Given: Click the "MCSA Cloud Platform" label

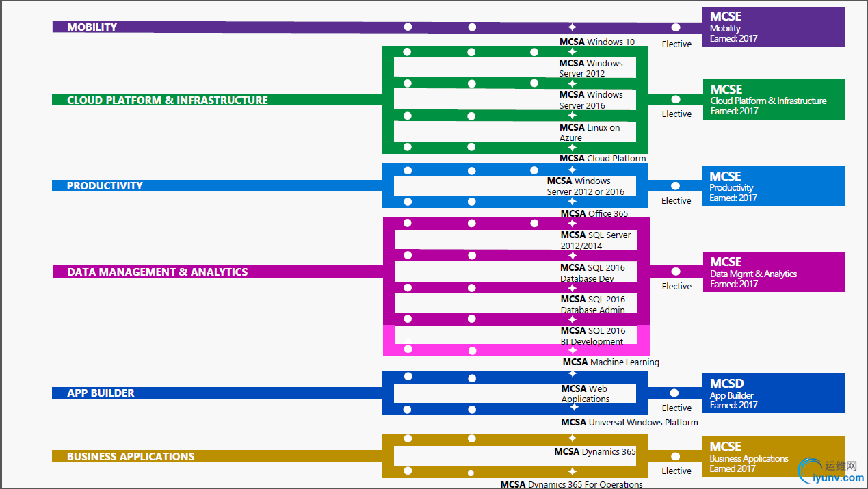Looking at the screenshot, I should pyautogui.click(x=603, y=159).
